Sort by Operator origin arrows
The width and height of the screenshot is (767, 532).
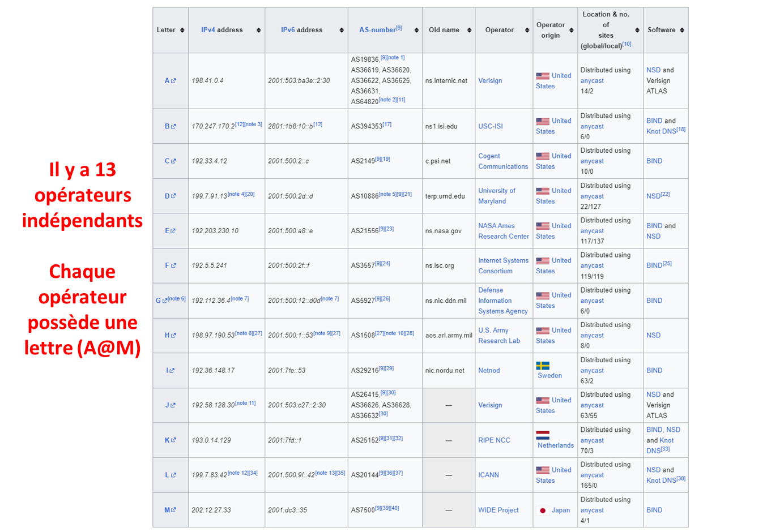572,31
